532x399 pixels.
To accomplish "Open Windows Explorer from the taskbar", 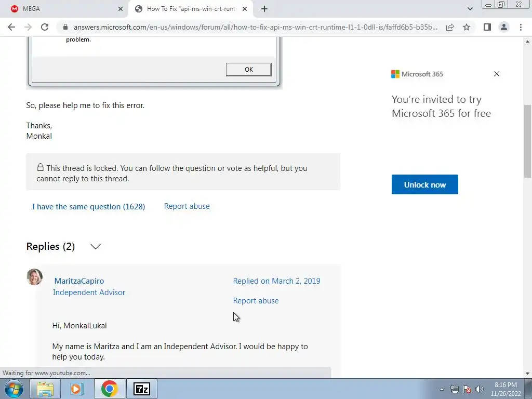I will click(x=45, y=389).
